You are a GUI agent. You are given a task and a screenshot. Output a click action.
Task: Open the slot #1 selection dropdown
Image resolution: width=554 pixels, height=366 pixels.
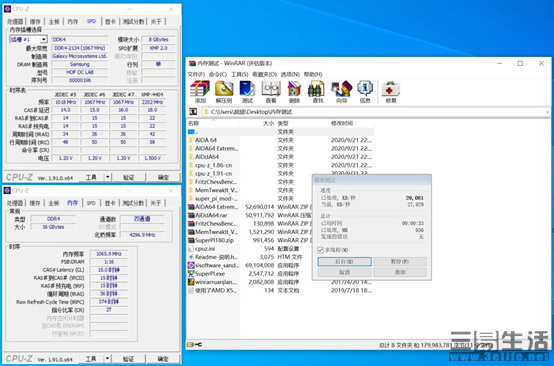pos(43,39)
